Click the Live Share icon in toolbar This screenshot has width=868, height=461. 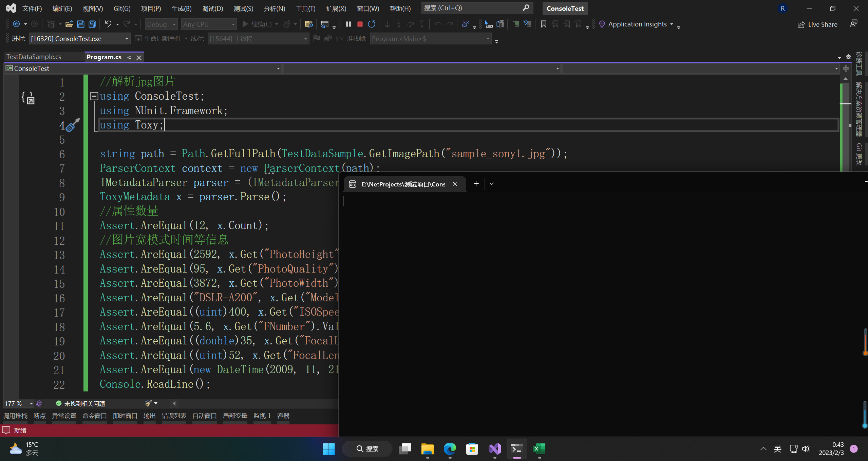tap(801, 24)
